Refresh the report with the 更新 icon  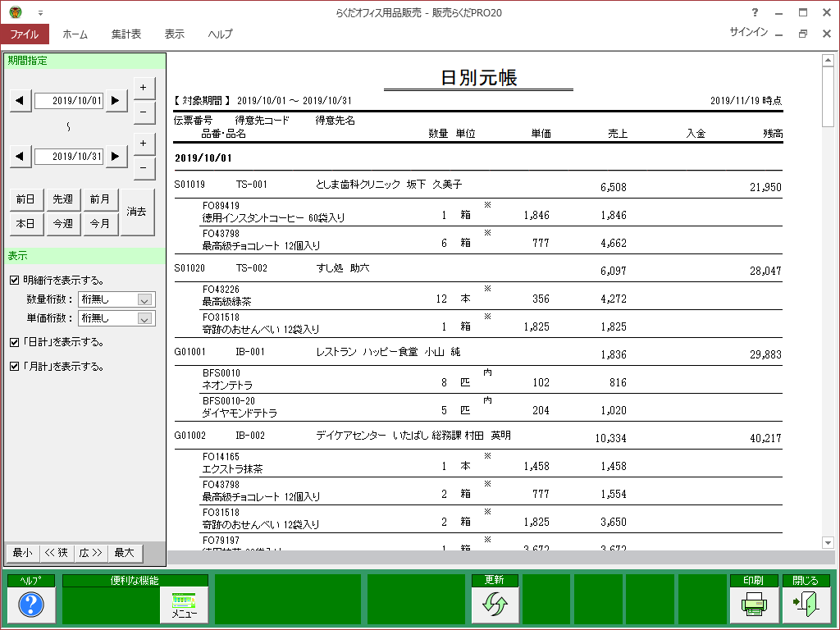(x=495, y=605)
